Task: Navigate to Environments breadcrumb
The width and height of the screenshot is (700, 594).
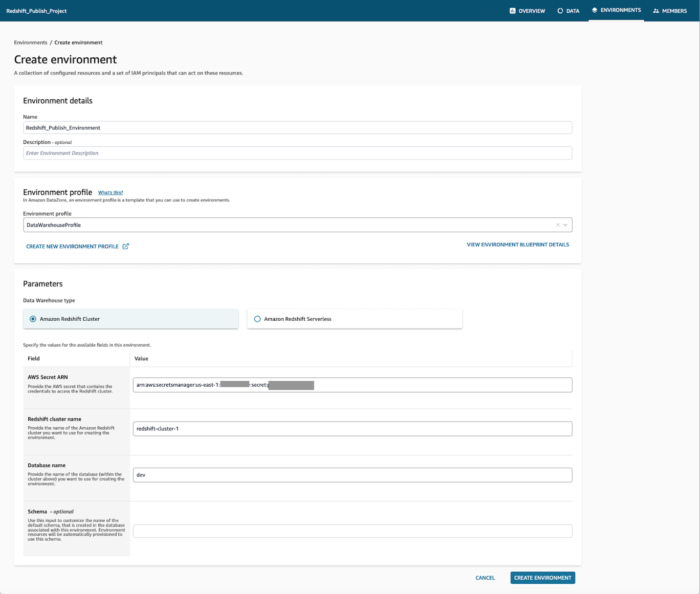Action: point(31,43)
